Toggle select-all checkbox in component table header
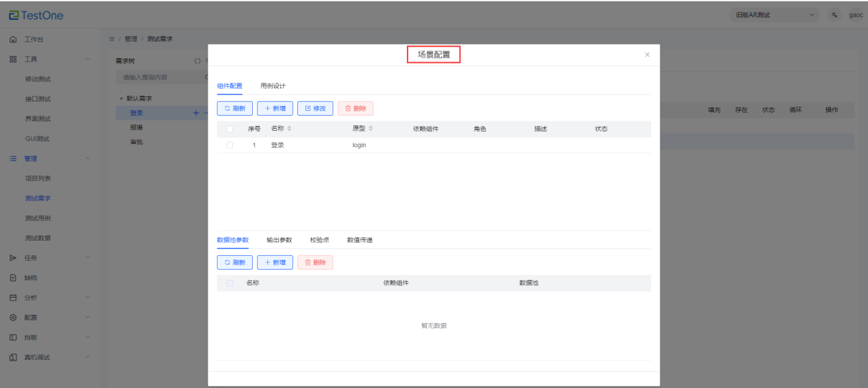This screenshot has width=868, height=388. point(230,129)
